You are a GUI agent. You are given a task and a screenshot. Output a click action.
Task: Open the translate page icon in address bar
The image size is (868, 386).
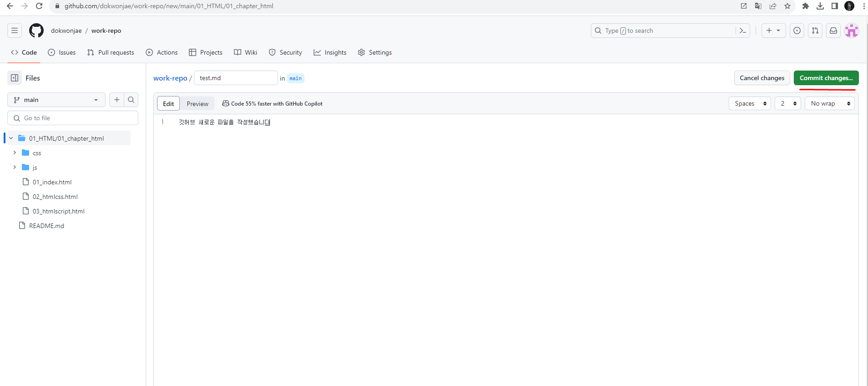tap(758, 6)
